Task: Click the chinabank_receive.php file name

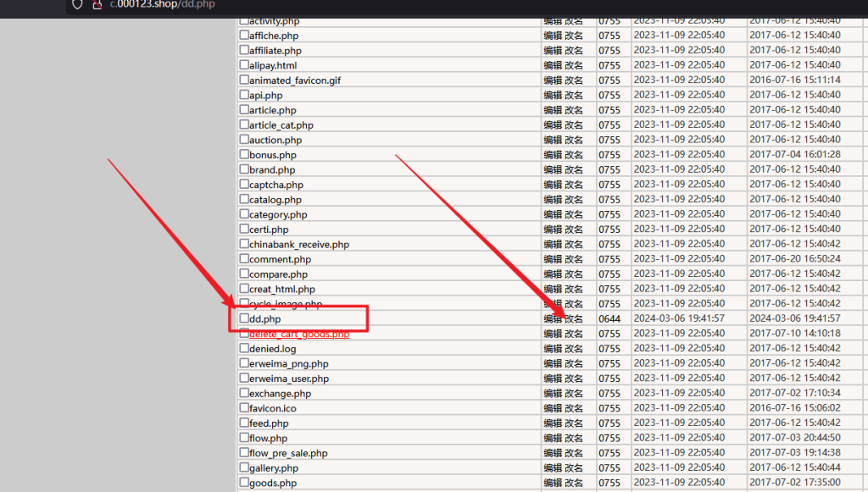Action: coord(299,245)
